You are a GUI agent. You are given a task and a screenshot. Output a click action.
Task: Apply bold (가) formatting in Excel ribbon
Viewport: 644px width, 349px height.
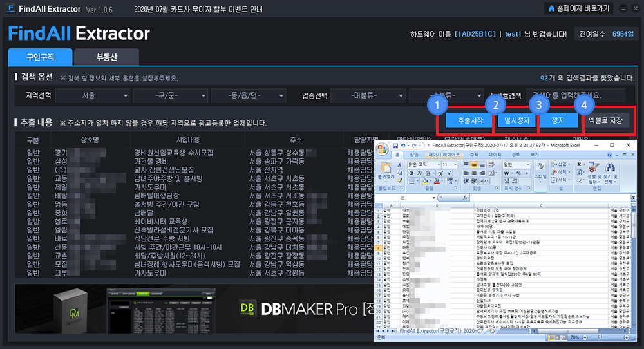tap(412, 174)
